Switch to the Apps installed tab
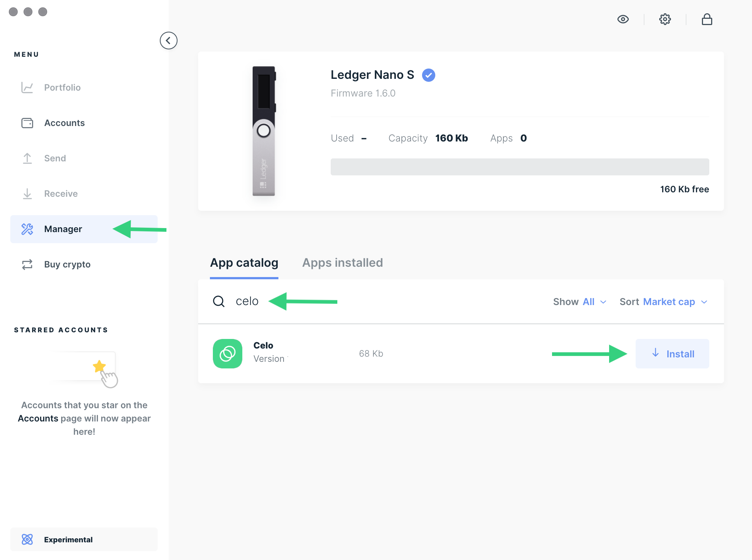Screen dimensions: 752x560 point(343,263)
